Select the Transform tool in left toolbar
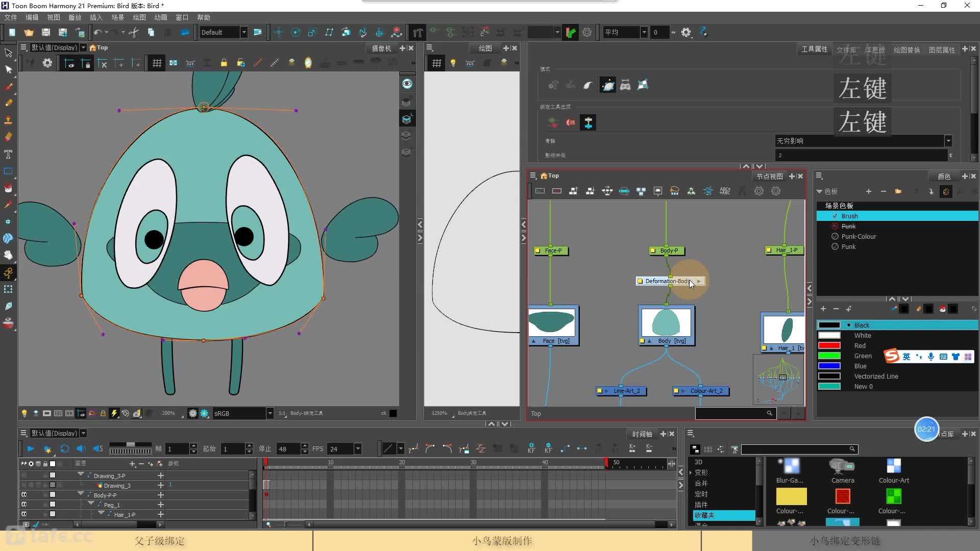This screenshot has height=551, width=980. 8,53
